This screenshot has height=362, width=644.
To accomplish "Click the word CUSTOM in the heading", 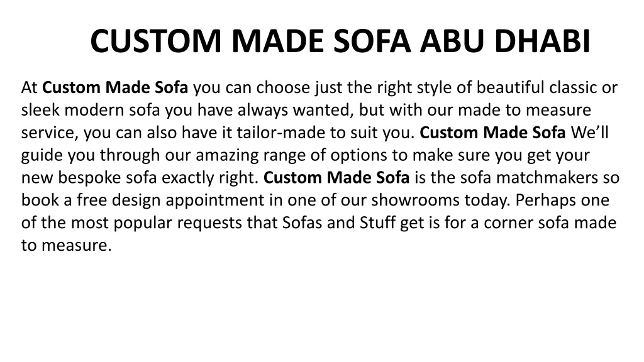I will point(156,41).
